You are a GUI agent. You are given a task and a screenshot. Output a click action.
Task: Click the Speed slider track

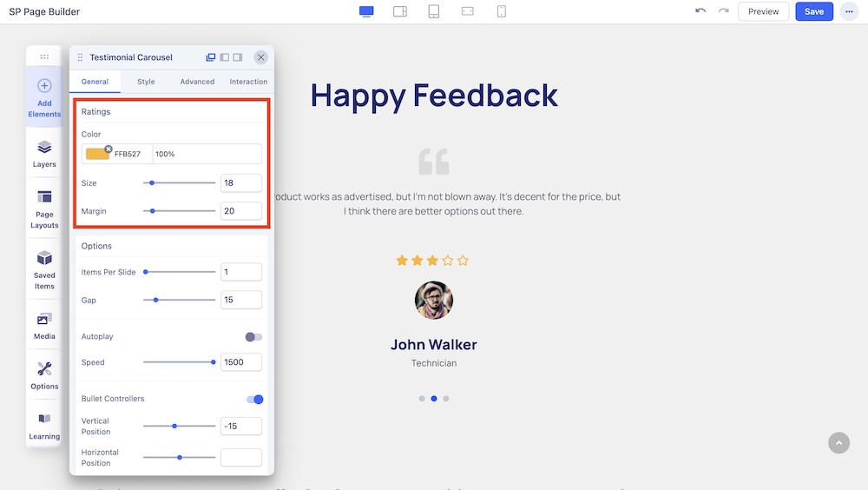[x=179, y=362]
